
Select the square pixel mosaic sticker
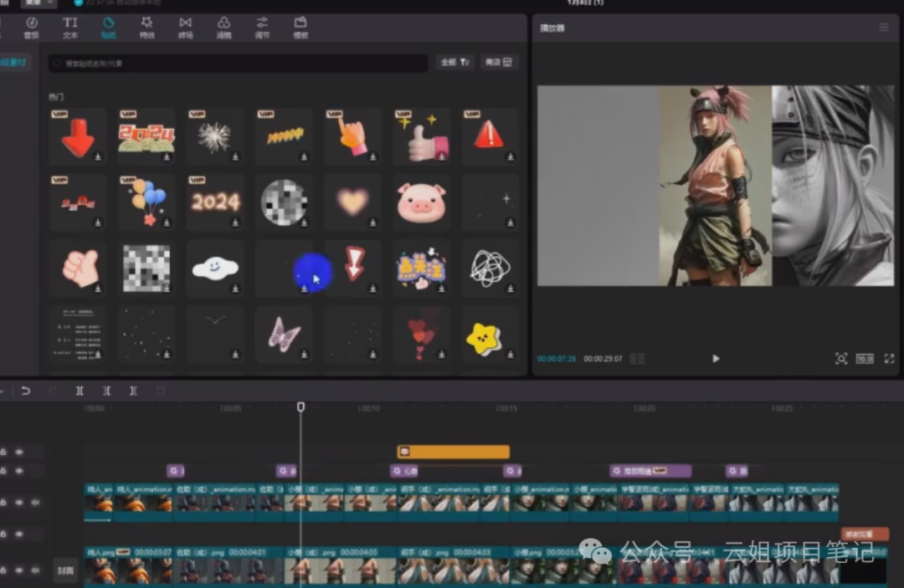pos(146,268)
